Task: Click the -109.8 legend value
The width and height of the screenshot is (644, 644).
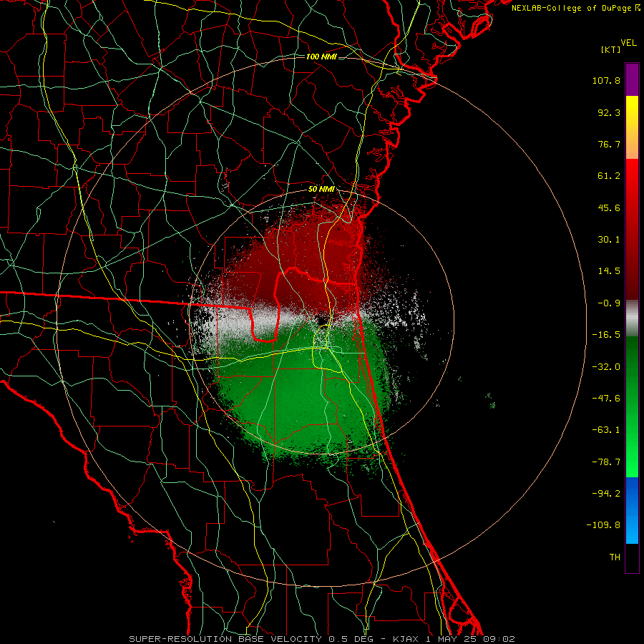Action: point(603,525)
